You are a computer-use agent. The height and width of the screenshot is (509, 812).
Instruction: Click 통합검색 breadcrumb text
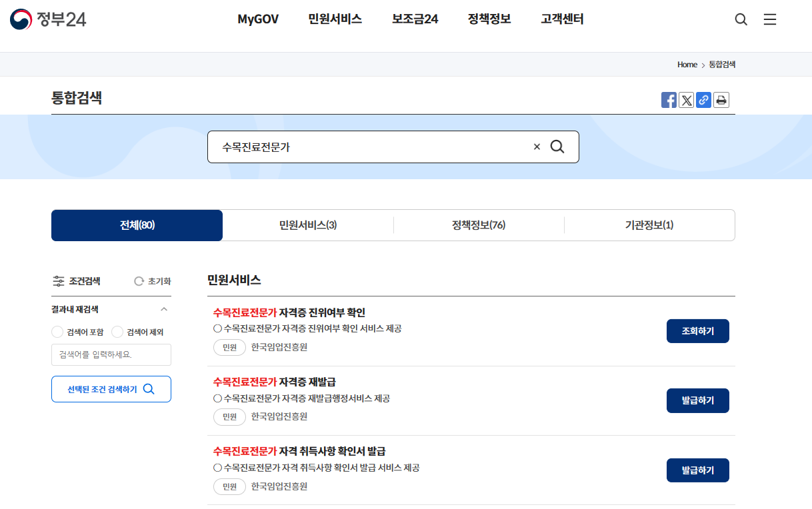(722, 65)
